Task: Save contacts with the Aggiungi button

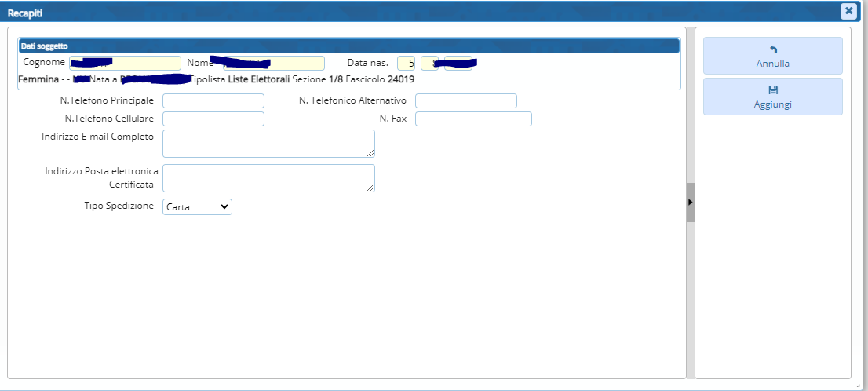Action: [x=772, y=97]
